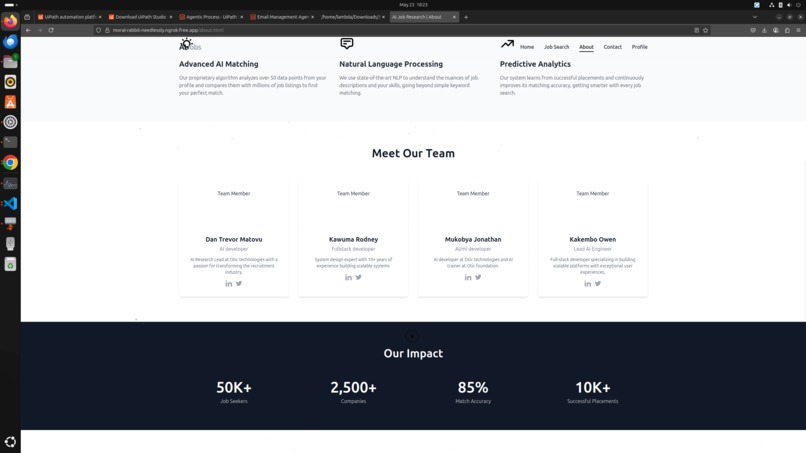This screenshot has width=806, height=453.
Task: Click Mukobya Jonathan's LinkedIn icon
Action: point(468,277)
